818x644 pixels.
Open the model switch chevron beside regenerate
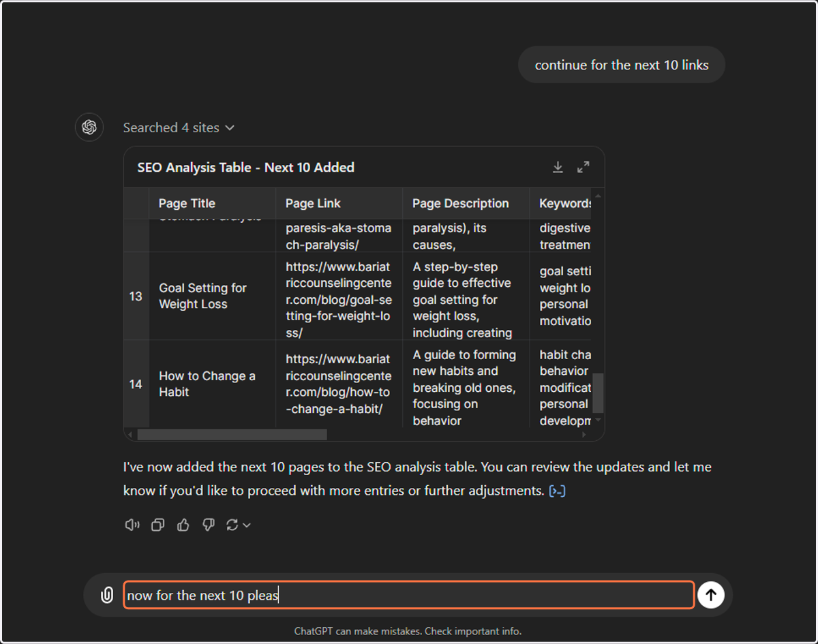pos(247,525)
